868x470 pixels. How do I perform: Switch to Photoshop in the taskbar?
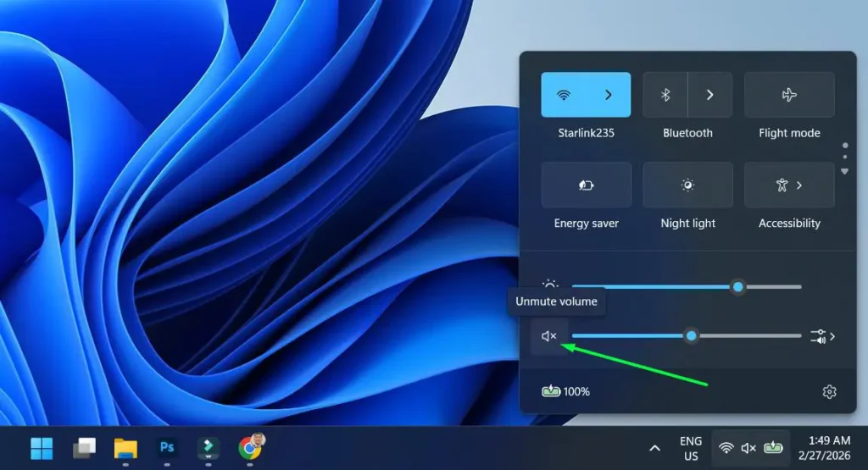(x=167, y=447)
